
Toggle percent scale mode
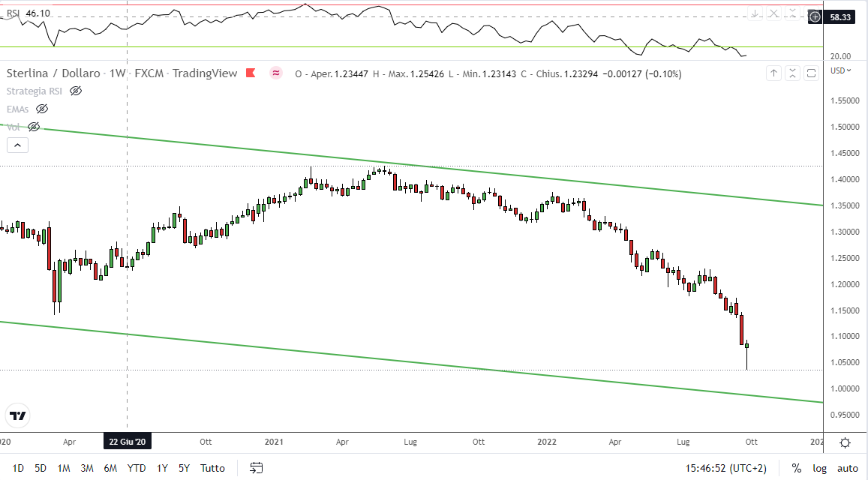click(x=797, y=468)
